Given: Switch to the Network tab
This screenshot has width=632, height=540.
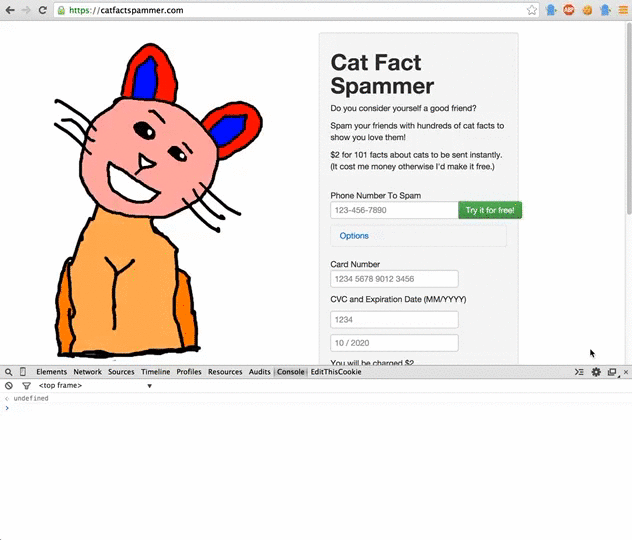Looking at the screenshot, I should pyautogui.click(x=87, y=372).
